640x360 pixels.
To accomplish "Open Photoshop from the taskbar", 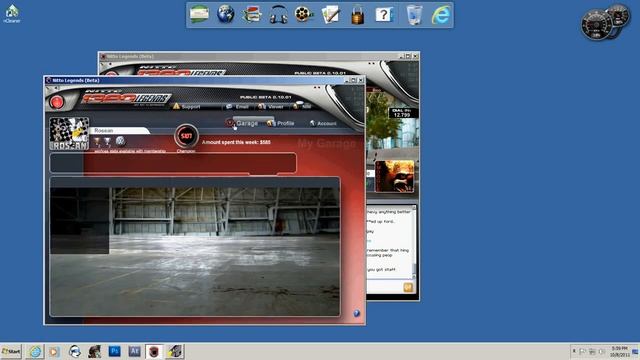I will click(x=115, y=351).
